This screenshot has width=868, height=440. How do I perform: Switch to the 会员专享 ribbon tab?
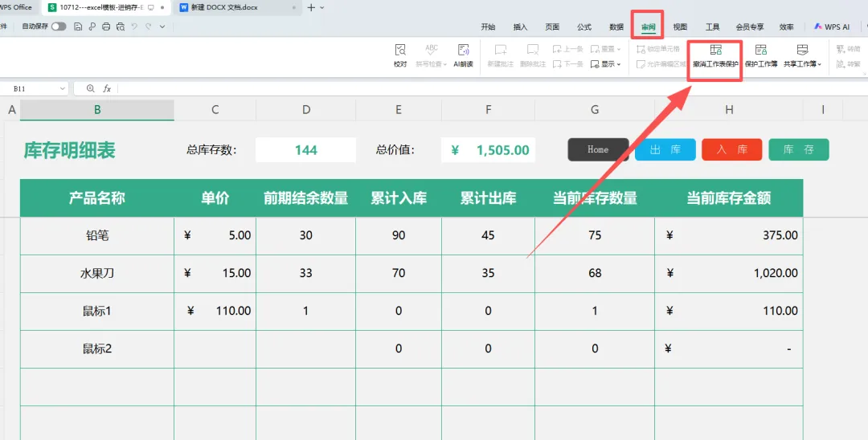(x=750, y=26)
